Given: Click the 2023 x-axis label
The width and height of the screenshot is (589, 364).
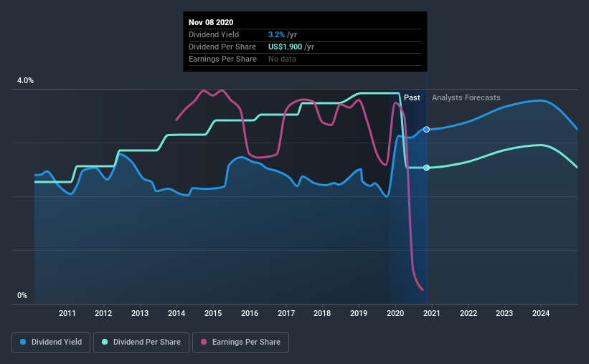Looking at the screenshot, I should point(504,313).
